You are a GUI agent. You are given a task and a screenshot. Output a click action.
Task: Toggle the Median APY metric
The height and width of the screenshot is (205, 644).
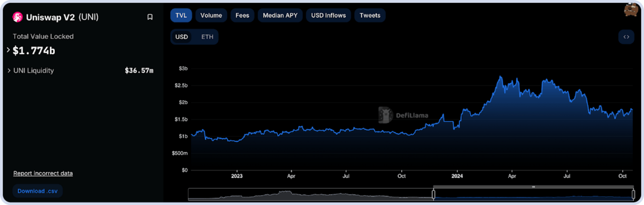[x=280, y=15]
